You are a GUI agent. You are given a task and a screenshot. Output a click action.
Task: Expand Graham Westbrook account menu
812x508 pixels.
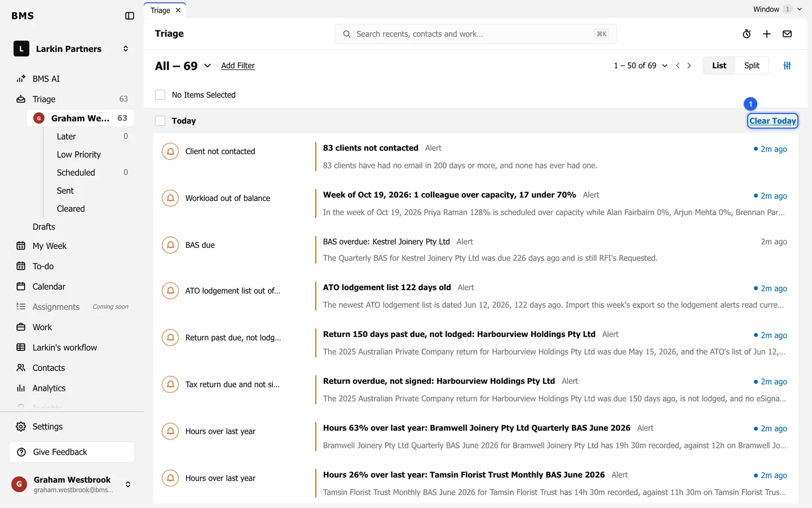point(128,484)
